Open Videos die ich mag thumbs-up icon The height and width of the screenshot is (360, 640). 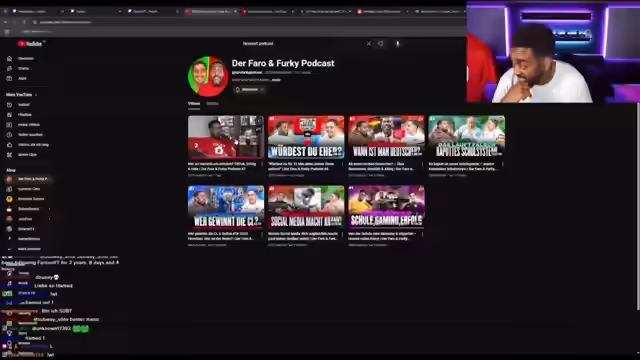(9, 145)
